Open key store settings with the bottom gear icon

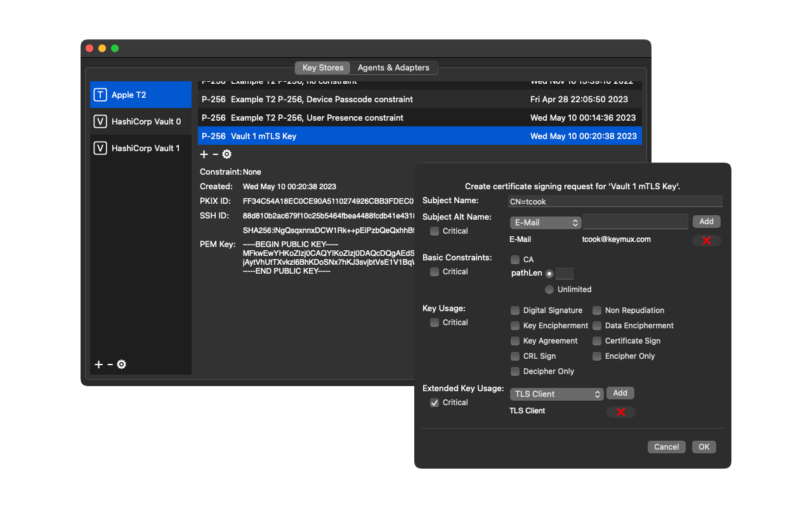(x=121, y=364)
